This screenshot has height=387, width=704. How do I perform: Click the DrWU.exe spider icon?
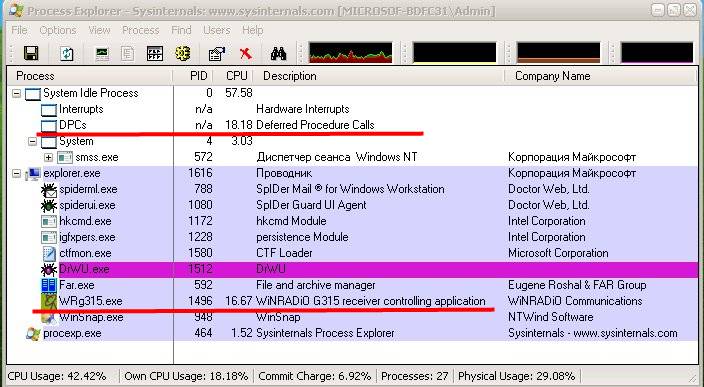click(48, 269)
